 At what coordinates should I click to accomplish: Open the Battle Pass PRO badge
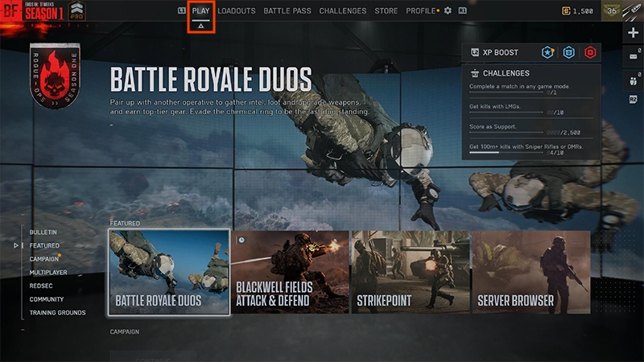point(76,11)
